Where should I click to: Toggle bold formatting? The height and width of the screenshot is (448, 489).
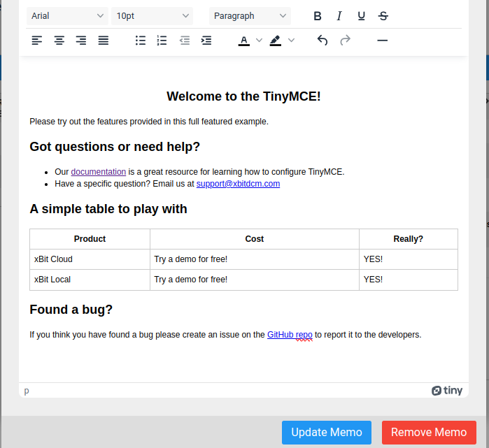[317, 16]
